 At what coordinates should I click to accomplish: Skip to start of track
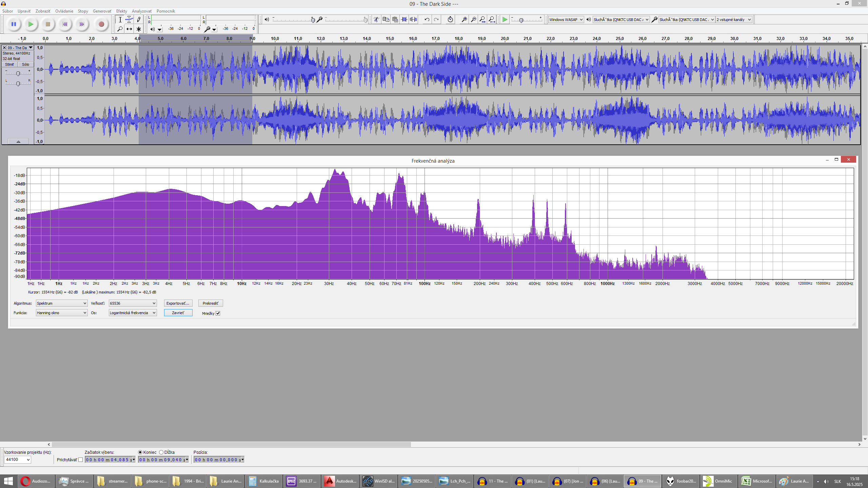[x=65, y=24]
